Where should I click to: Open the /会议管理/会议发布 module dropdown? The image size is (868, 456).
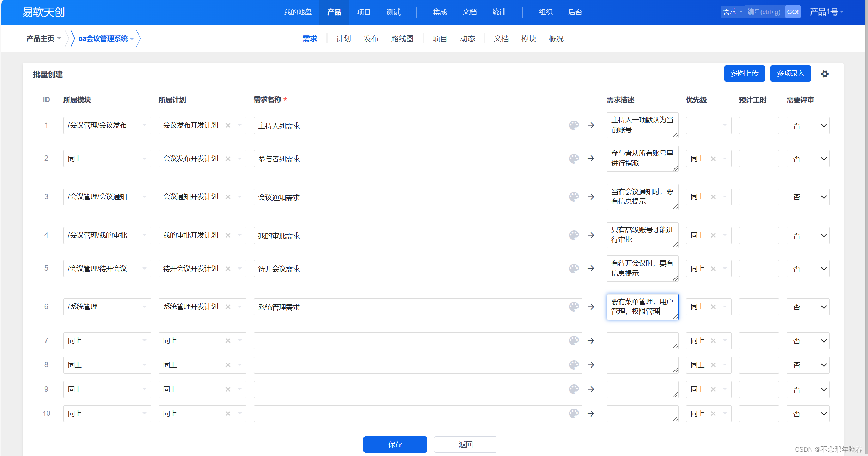click(x=107, y=125)
